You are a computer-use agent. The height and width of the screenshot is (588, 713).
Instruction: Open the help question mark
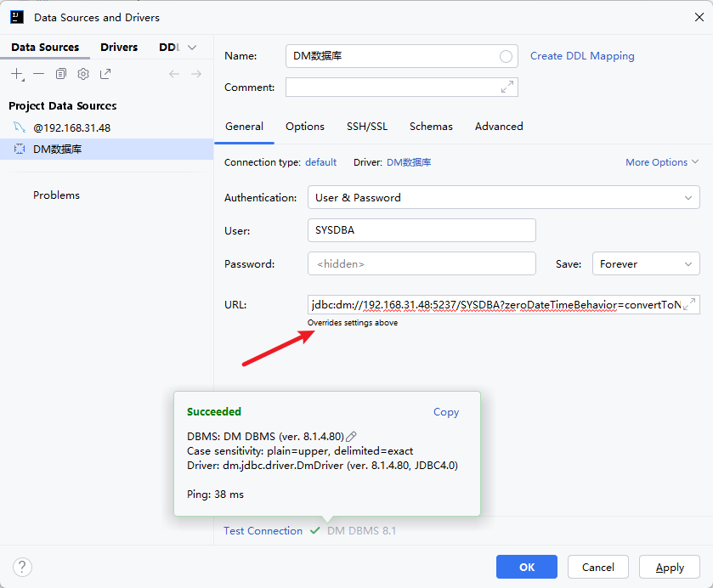22,567
